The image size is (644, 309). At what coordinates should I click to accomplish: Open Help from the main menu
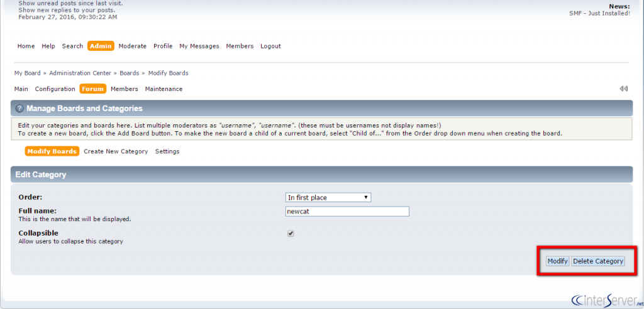48,46
